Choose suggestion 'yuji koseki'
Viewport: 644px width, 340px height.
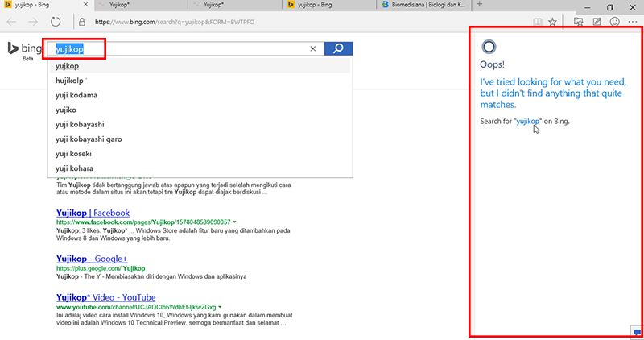coord(200,154)
